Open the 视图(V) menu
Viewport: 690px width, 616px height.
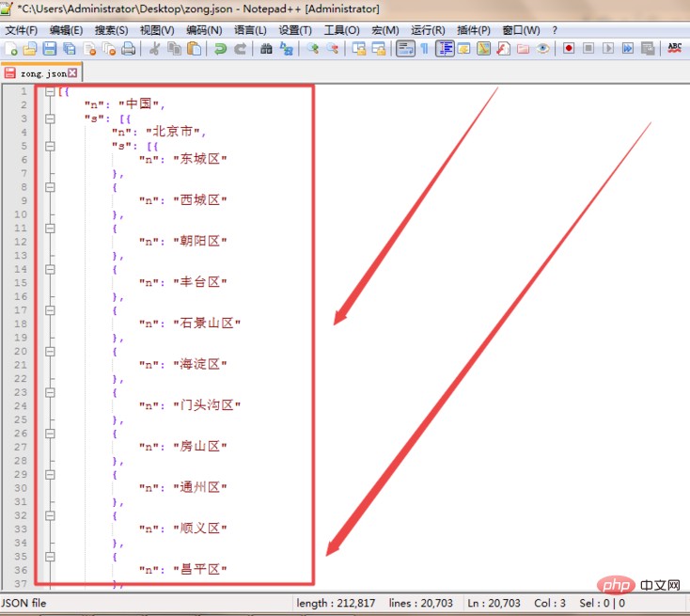pyautogui.click(x=157, y=30)
